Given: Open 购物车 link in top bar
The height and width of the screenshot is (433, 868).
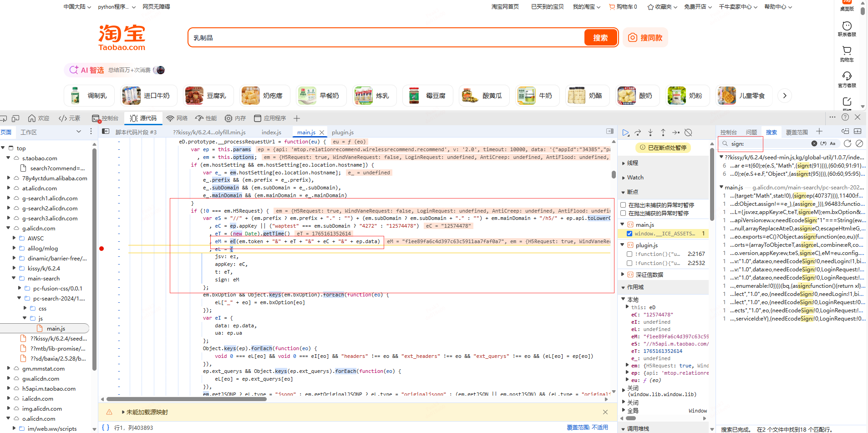Looking at the screenshot, I should pyautogui.click(x=623, y=7).
